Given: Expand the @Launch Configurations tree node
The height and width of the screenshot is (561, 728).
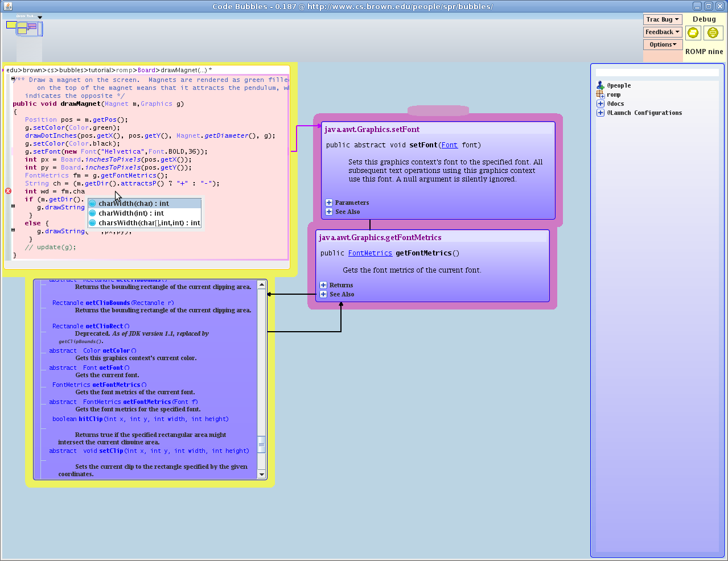Looking at the screenshot, I should click(x=600, y=113).
